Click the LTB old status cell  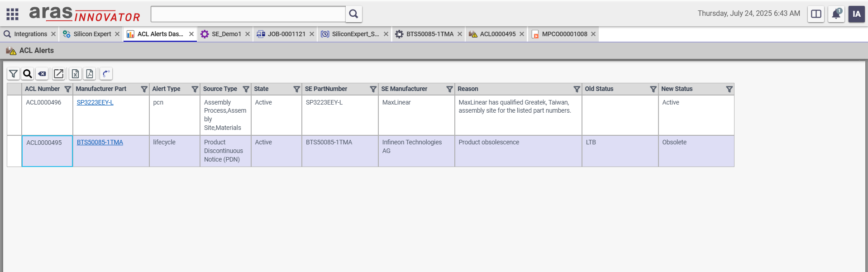(x=620, y=151)
